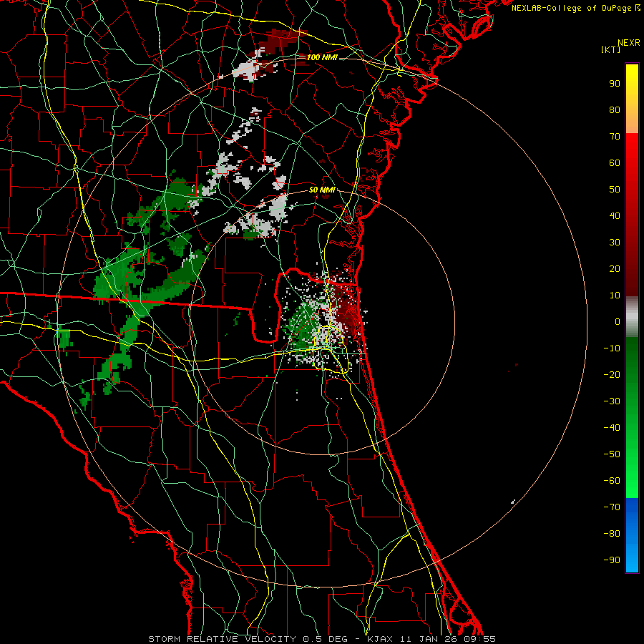Click the 0 knots scale value
The width and height of the screenshot is (644, 644).
618,322
